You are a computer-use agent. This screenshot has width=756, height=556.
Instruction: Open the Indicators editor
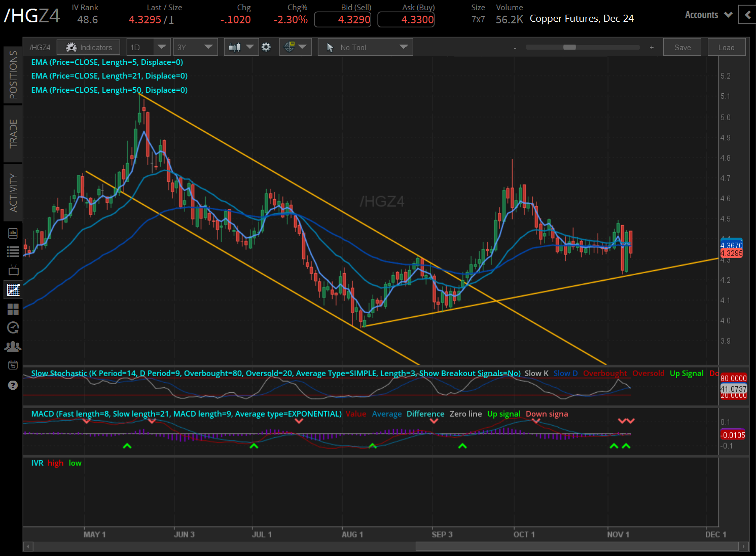[x=88, y=47]
